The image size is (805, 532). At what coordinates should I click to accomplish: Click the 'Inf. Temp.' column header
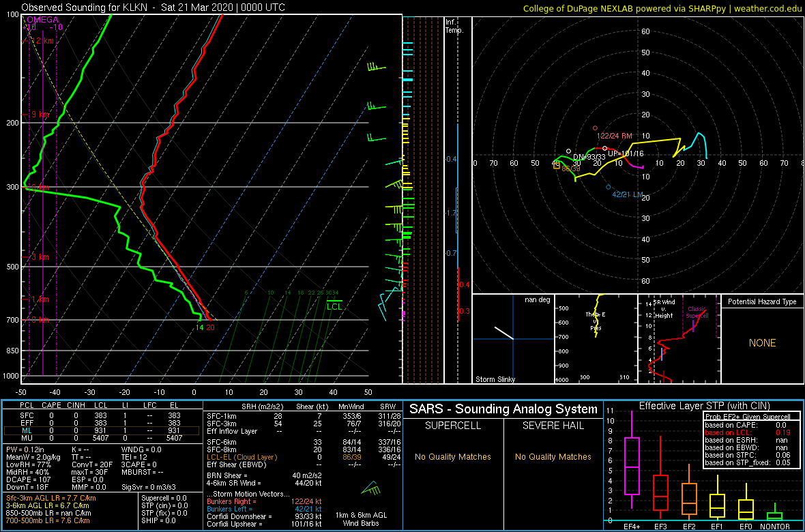coord(455,27)
